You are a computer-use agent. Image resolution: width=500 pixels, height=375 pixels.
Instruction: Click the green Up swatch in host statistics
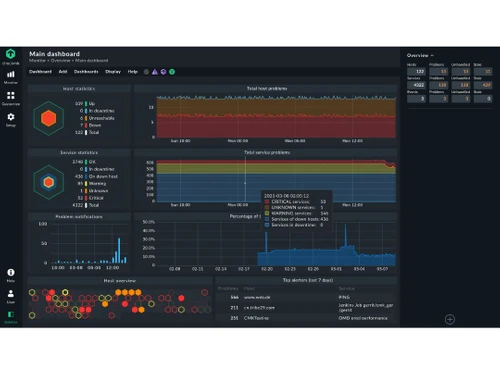(x=86, y=104)
